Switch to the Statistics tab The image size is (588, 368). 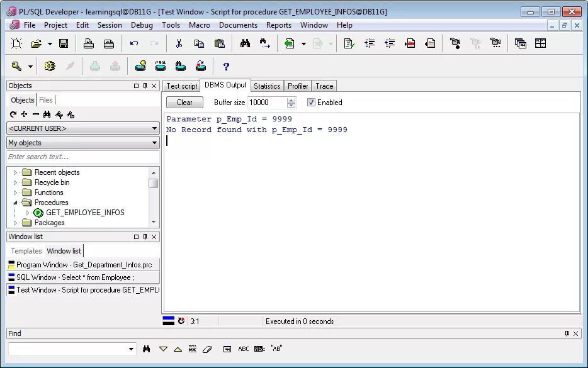click(x=267, y=86)
